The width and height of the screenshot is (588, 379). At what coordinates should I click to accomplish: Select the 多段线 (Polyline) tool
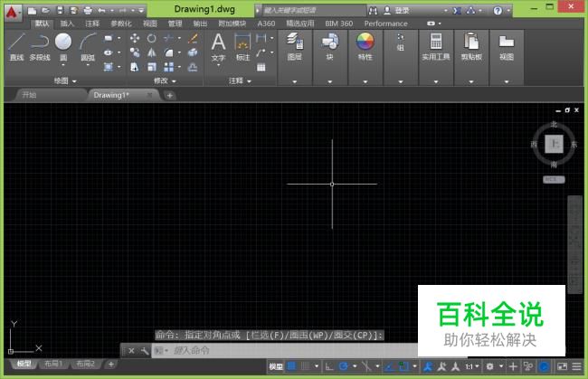(x=40, y=46)
